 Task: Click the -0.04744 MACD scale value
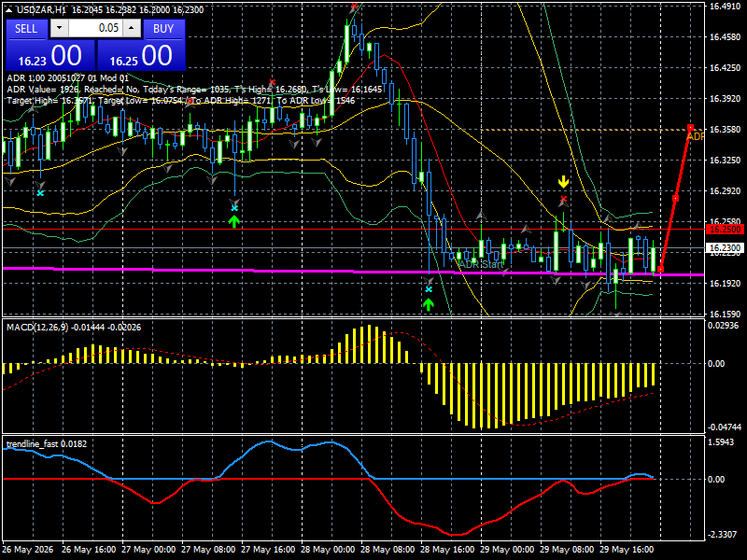[x=725, y=427]
